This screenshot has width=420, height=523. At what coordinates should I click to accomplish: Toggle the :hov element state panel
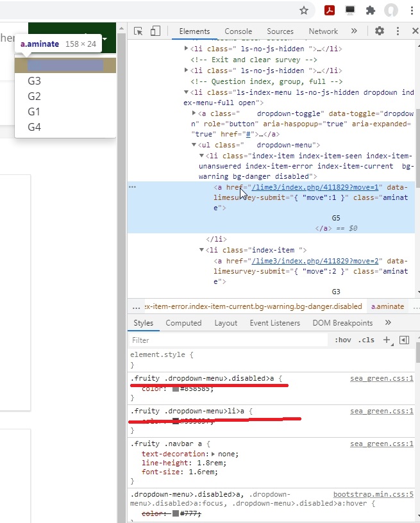pos(343,340)
